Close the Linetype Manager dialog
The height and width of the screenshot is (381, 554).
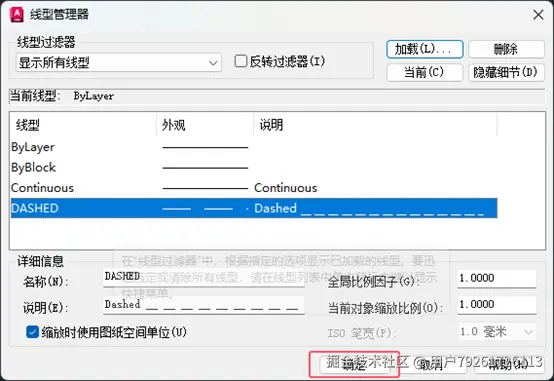538,14
